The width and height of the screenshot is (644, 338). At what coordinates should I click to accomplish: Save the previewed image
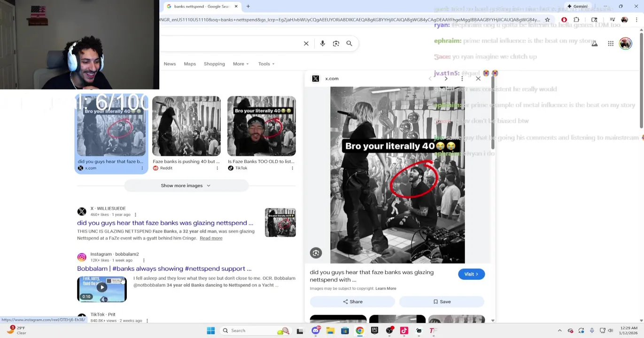[x=442, y=302]
